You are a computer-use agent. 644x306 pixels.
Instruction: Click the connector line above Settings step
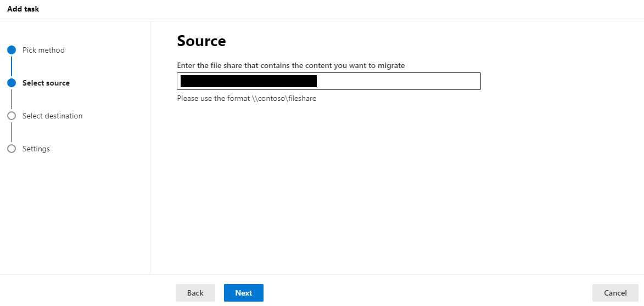(12, 132)
